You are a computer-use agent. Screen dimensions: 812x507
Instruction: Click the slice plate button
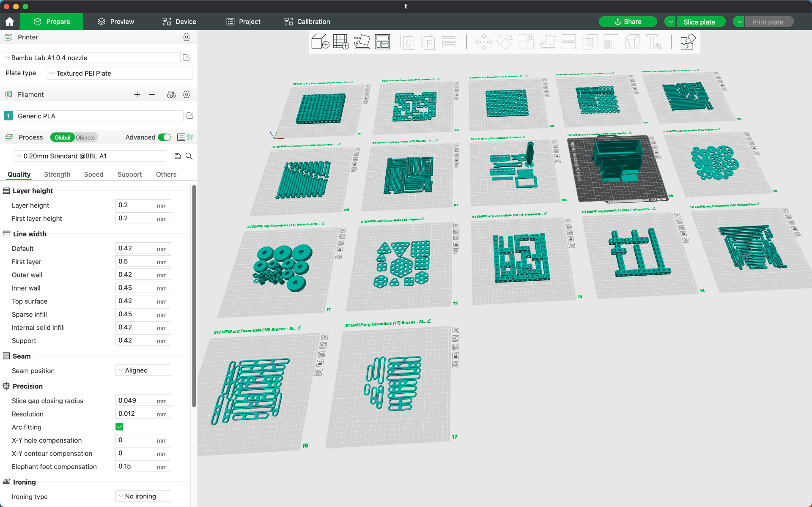click(x=699, y=22)
